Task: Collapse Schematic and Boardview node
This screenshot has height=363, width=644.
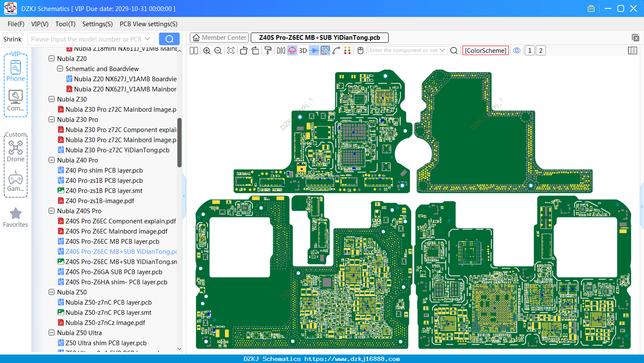Action: click(60, 69)
